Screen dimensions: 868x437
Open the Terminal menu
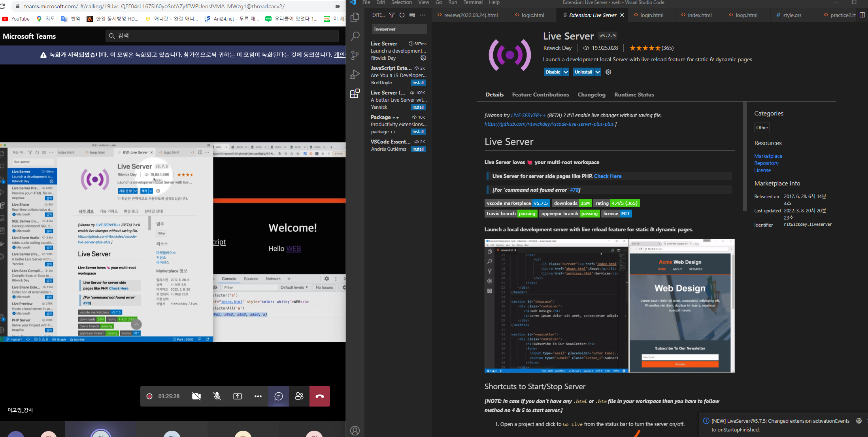tap(473, 2)
